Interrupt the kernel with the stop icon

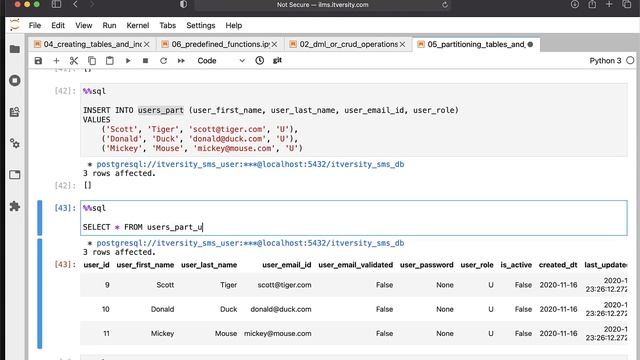145,61
